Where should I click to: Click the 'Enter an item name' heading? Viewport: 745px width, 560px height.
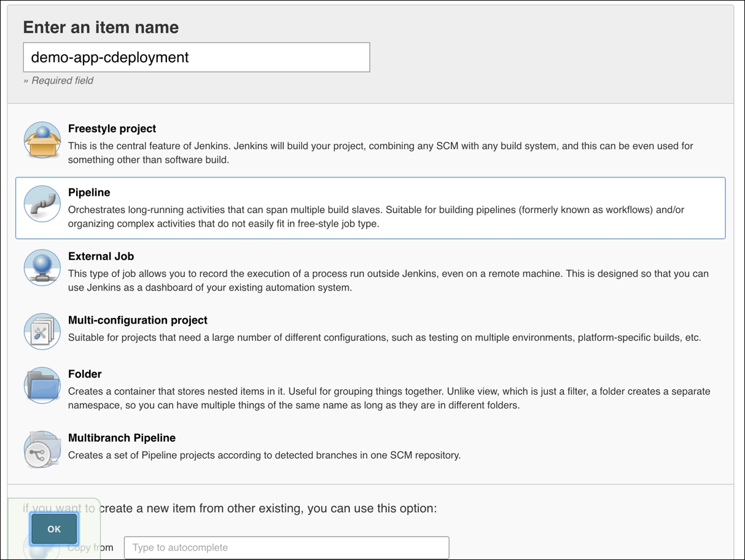point(101,27)
